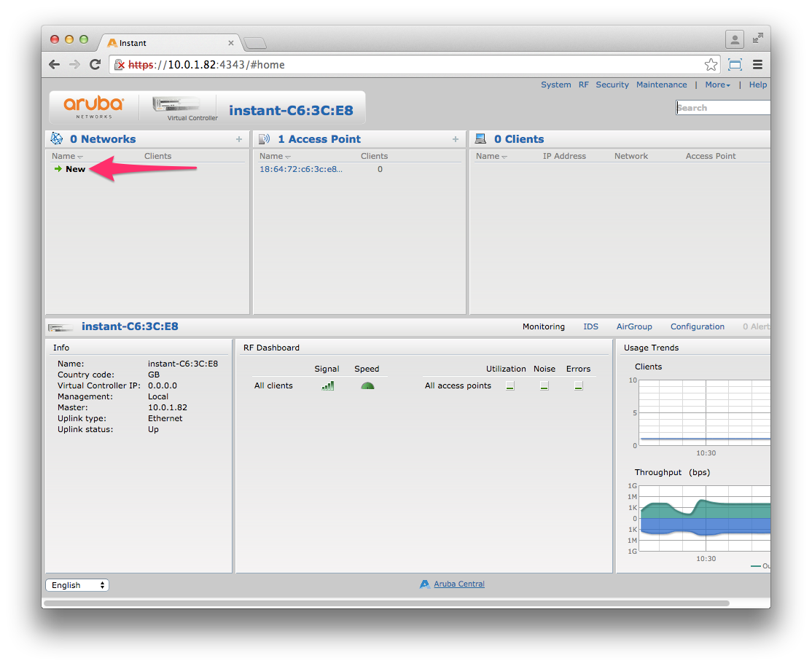This screenshot has width=812, height=666.
Task: Click the 0 Networks panel heading
Action: pyautogui.click(x=103, y=138)
